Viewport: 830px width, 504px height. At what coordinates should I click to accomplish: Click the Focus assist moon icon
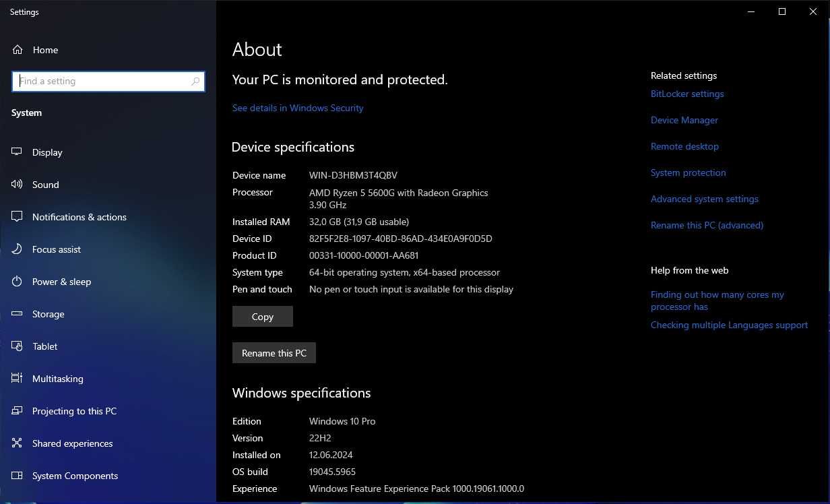point(18,249)
